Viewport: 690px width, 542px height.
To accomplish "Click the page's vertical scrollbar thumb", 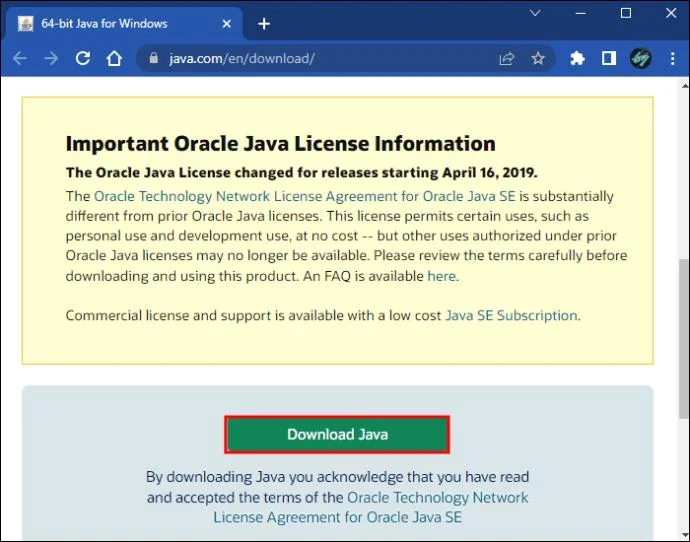I will [x=684, y=339].
